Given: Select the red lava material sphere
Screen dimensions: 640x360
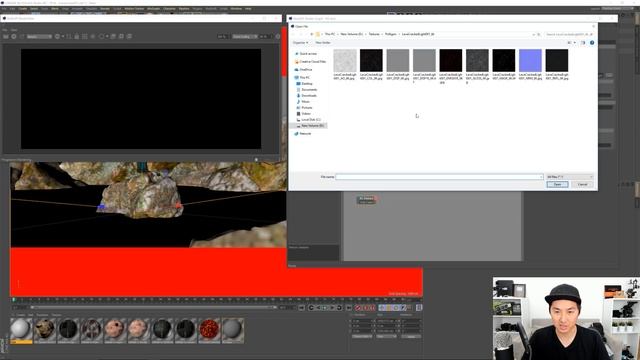Looking at the screenshot, I should [x=209, y=329].
